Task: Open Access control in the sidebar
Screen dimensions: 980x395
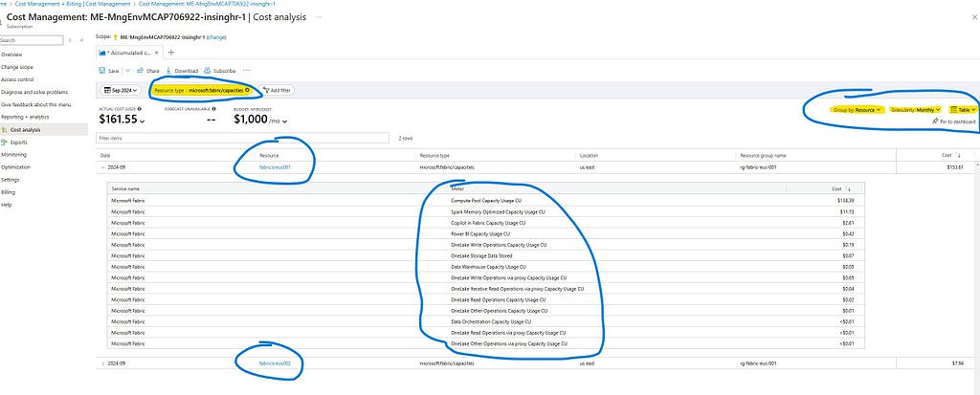Action: 17,79
